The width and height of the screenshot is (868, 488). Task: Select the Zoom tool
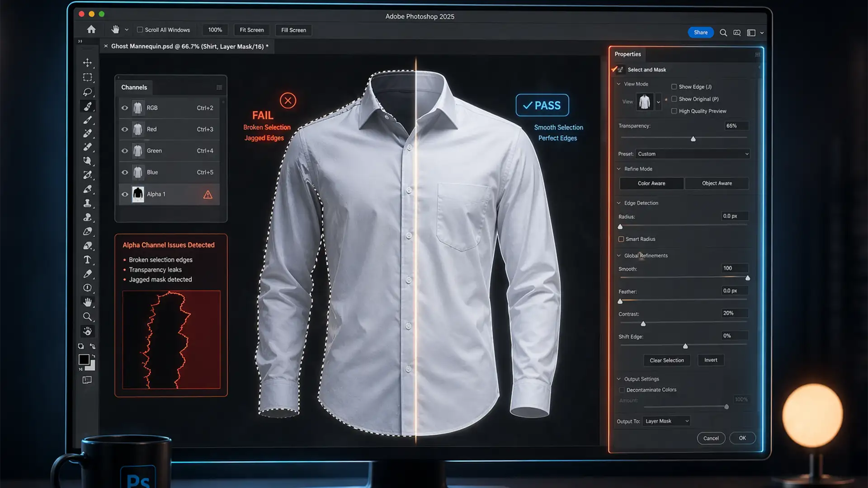88,317
